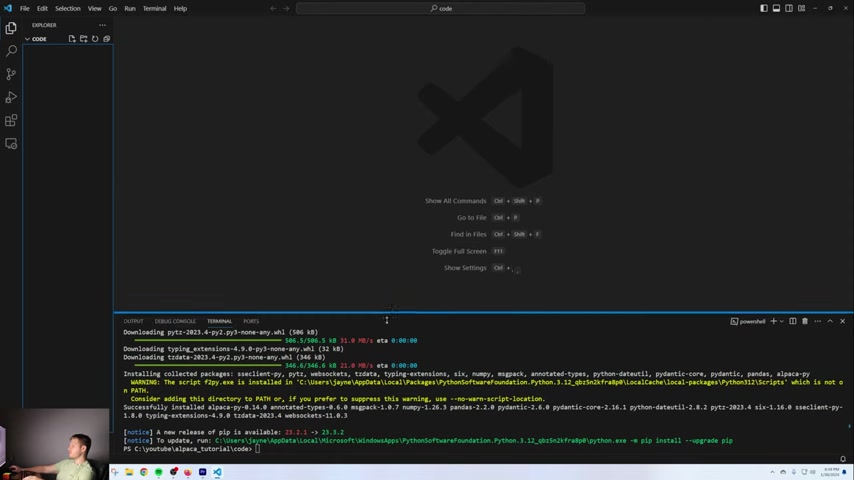854x480 pixels.
Task: Open Firefox from the taskbar
Action: [x=188, y=472]
